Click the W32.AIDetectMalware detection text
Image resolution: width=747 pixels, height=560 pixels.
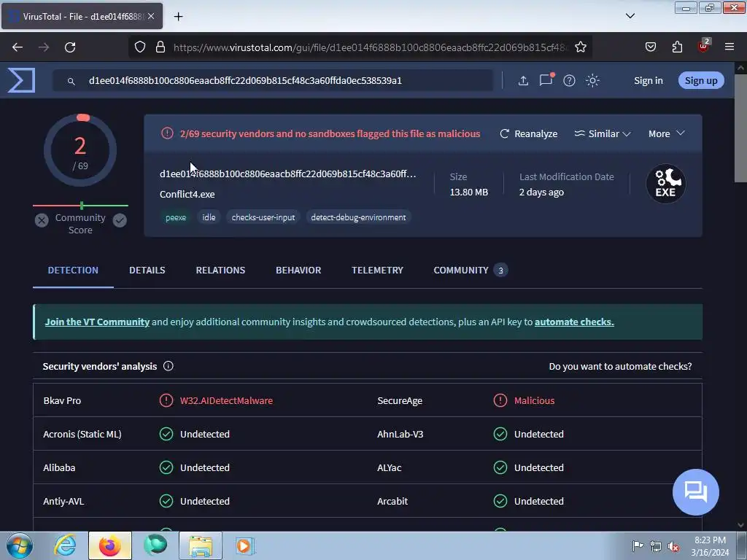(226, 400)
